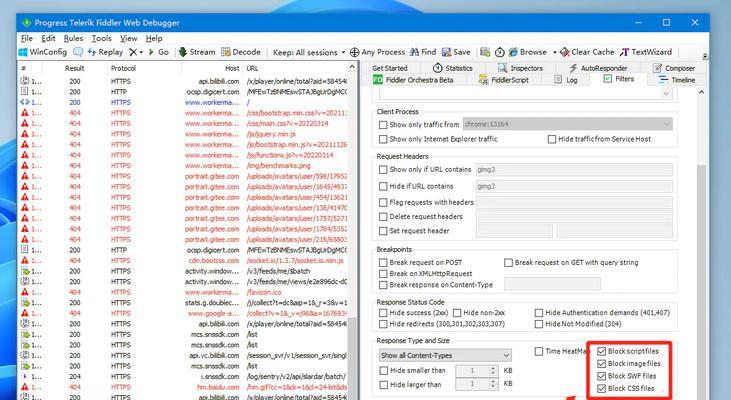Open the Edit menu

(x=48, y=38)
